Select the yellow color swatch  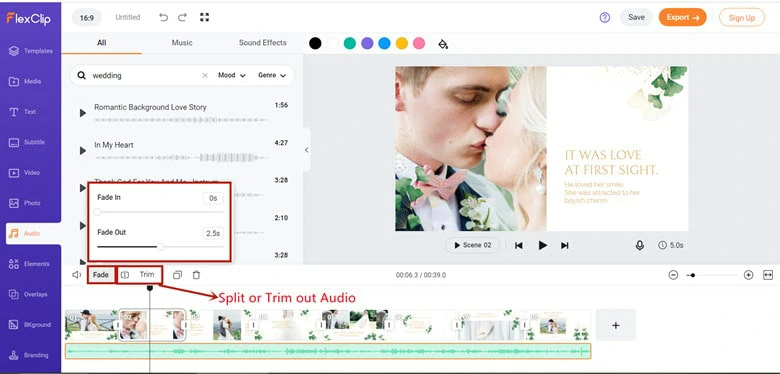click(x=401, y=43)
